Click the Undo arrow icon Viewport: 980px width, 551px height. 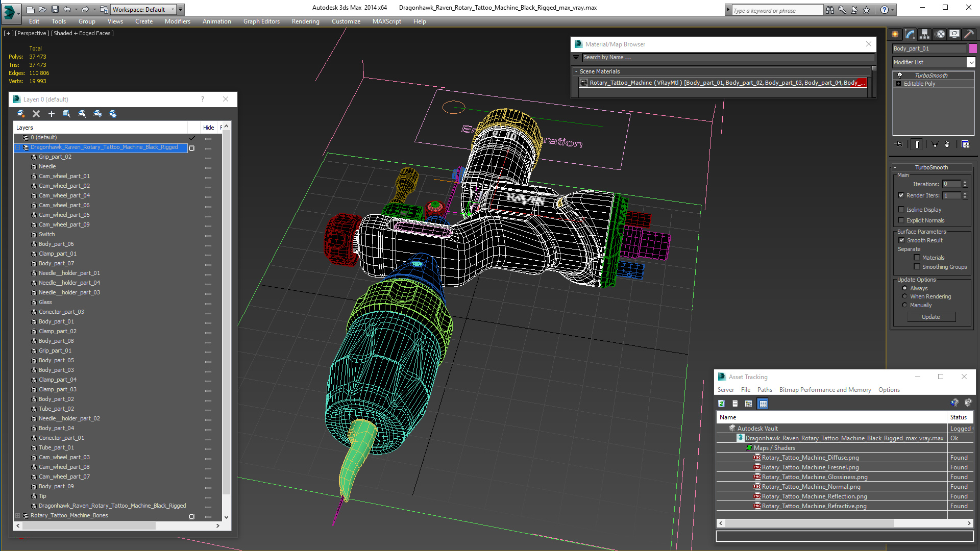(x=67, y=9)
